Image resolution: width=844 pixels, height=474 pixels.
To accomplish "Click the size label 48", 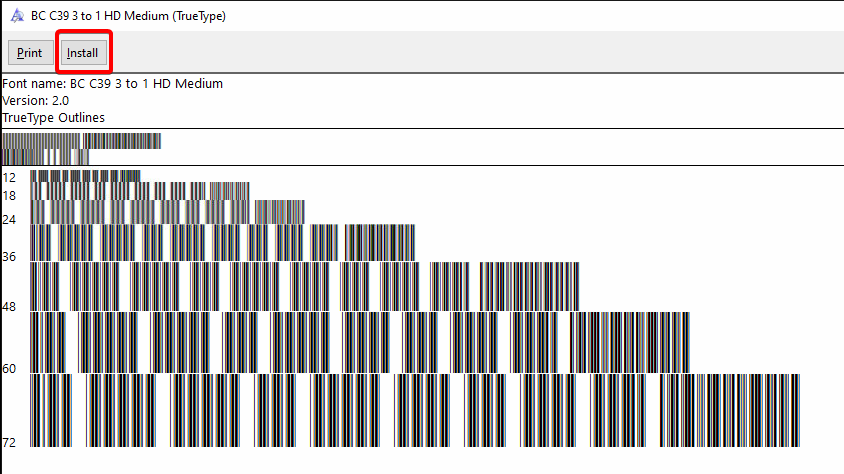I will click(9, 307).
